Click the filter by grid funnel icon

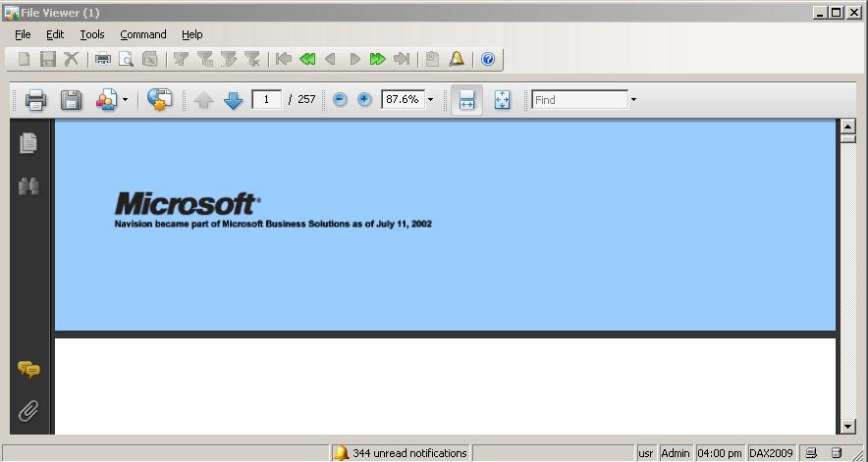(205, 59)
